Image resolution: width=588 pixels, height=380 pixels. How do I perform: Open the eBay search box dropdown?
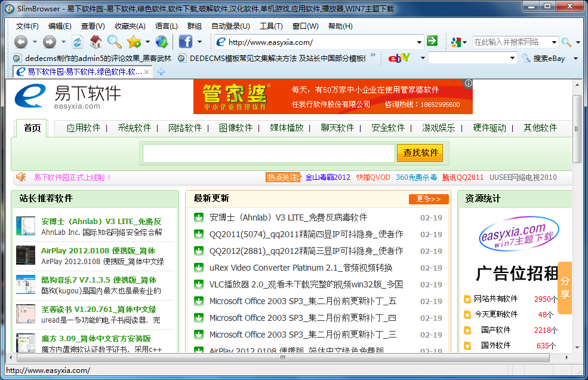512,58
